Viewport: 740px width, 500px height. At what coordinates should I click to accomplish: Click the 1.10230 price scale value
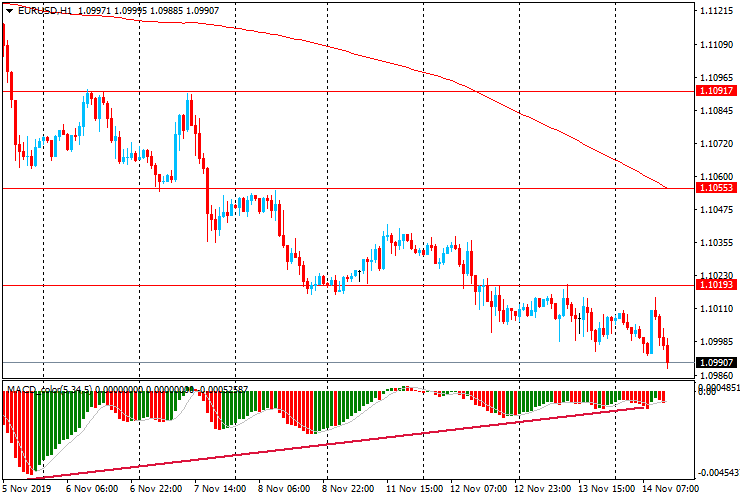click(x=716, y=275)
